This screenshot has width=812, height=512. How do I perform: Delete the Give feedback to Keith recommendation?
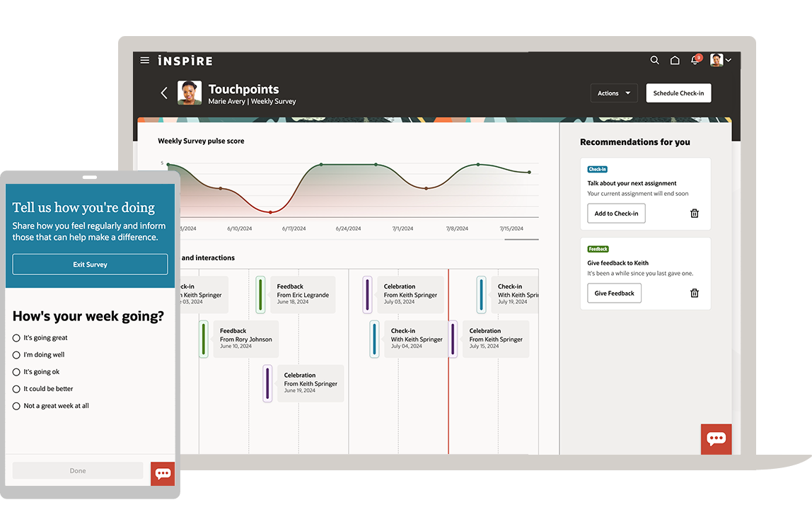[694, 293]
